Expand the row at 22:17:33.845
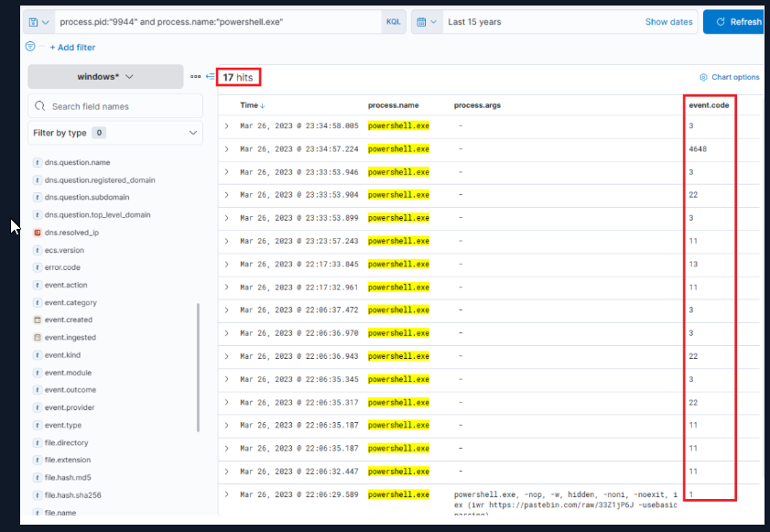 point(226,265)
